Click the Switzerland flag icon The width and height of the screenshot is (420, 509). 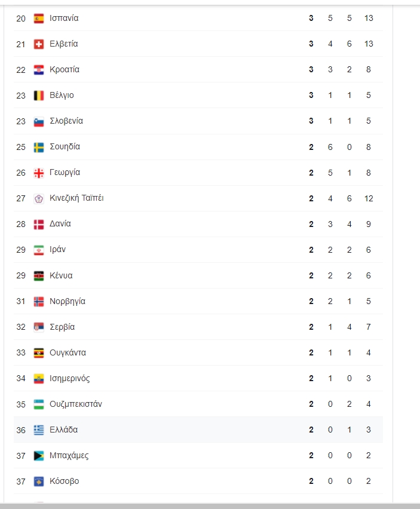click(39, 44)
